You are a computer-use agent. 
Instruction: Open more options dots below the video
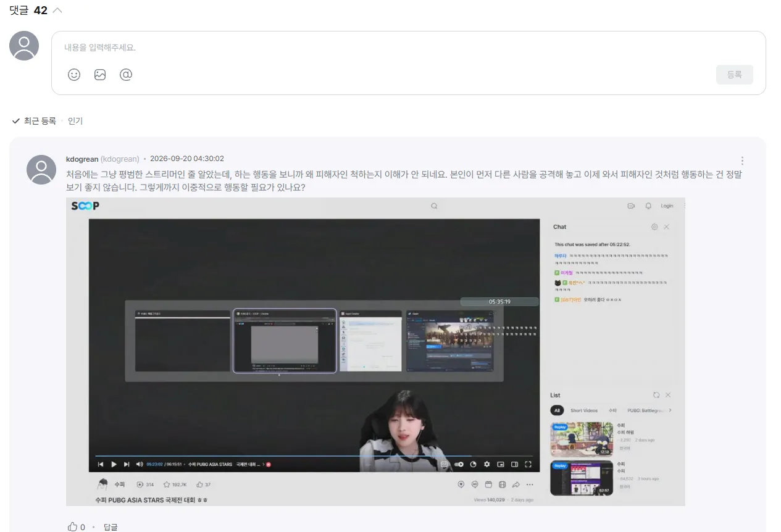tap(530, 484)
